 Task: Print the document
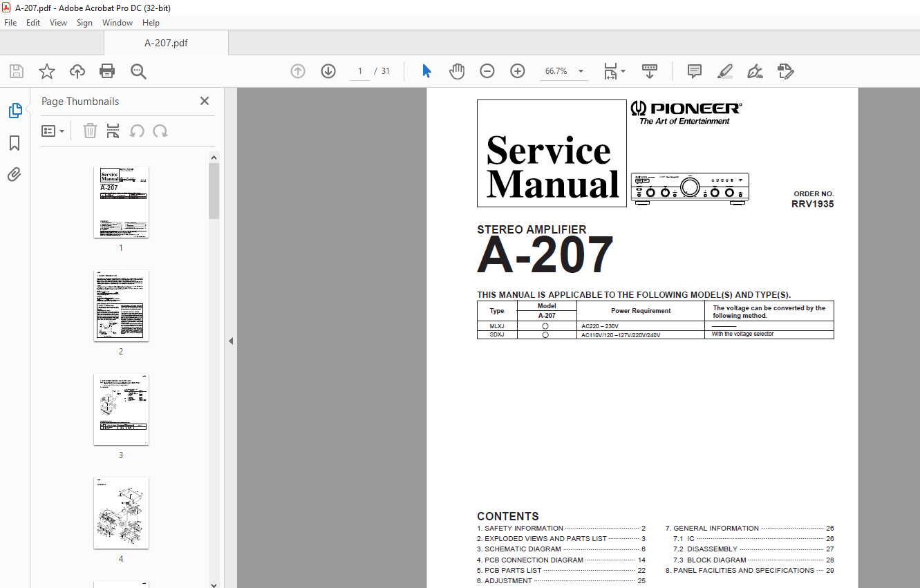tap(107, 71)
